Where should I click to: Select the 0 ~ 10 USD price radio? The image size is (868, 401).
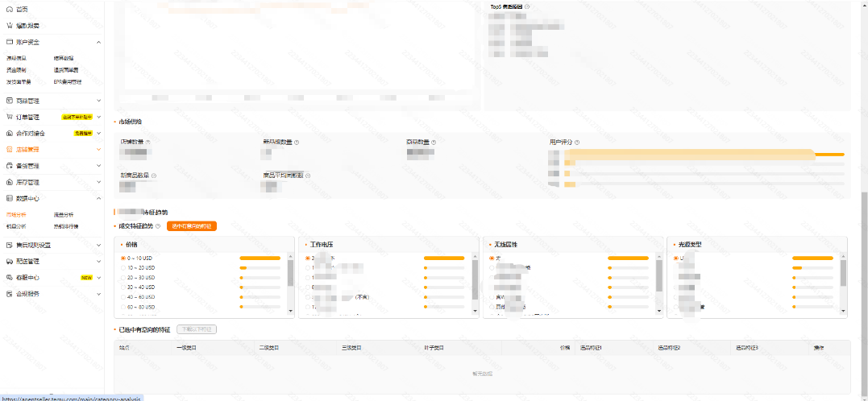[x=123, y=258]
